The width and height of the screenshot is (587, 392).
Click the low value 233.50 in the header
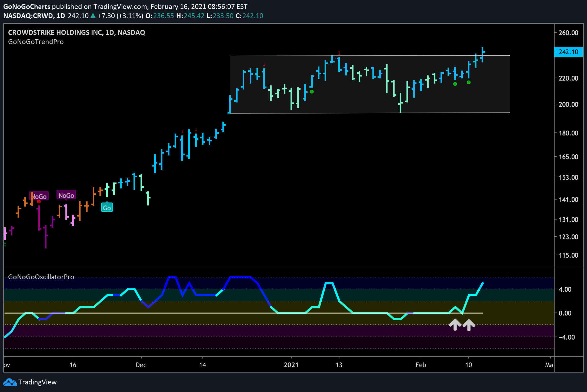(x=223, y=16)
